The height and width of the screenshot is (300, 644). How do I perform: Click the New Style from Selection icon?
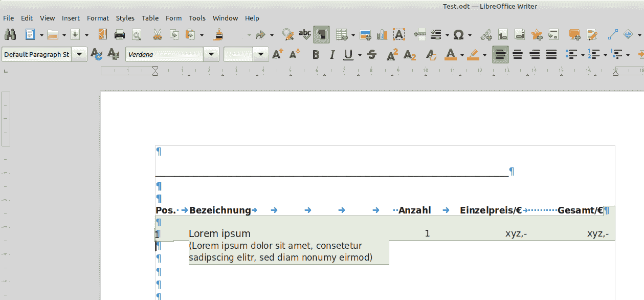[114, 54]
